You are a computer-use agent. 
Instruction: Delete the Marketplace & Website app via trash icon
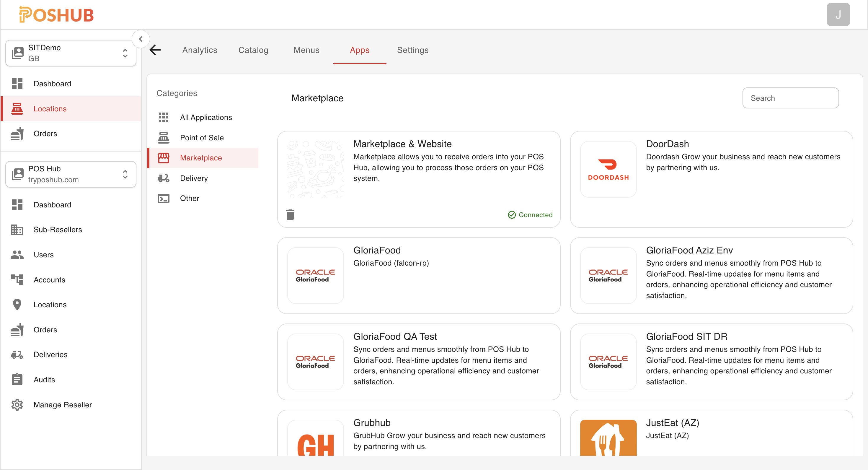tap(291, 214)
